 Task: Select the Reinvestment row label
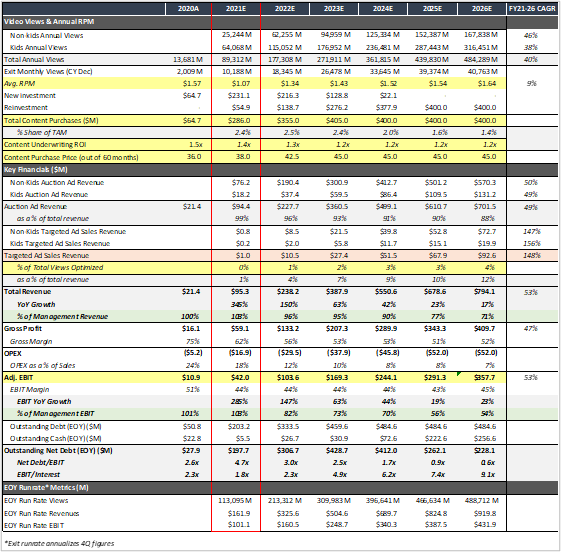coord(26,107)
